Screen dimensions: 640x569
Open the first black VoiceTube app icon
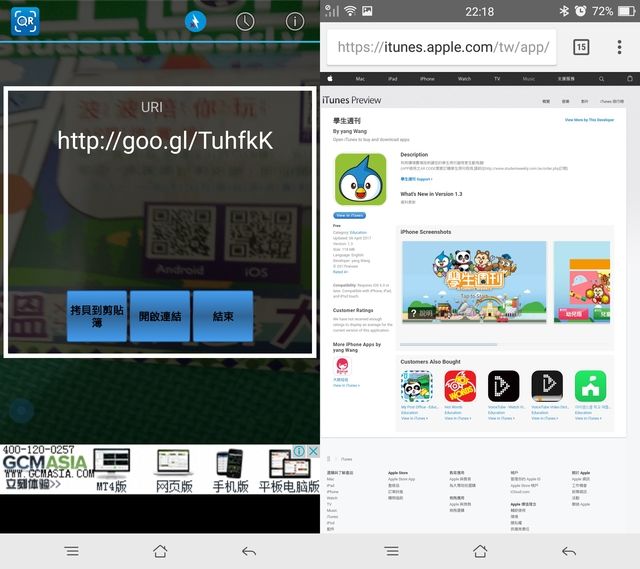click(x=504, y=386)
